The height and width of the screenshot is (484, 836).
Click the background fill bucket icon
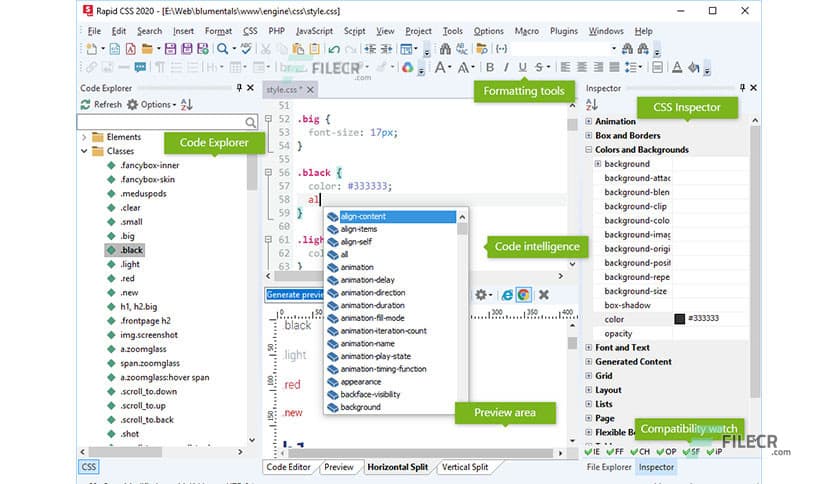point(694,67)
